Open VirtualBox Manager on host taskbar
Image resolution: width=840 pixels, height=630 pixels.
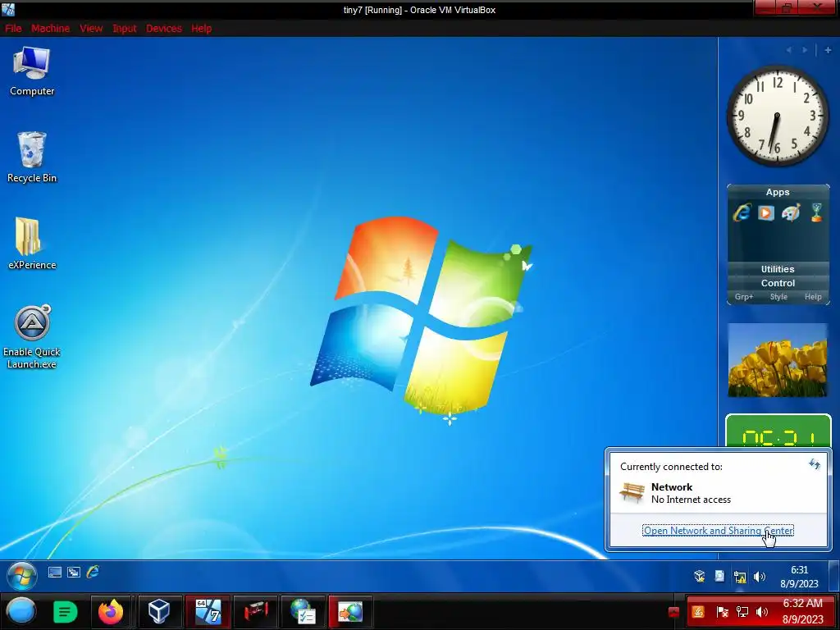[159, 611]
